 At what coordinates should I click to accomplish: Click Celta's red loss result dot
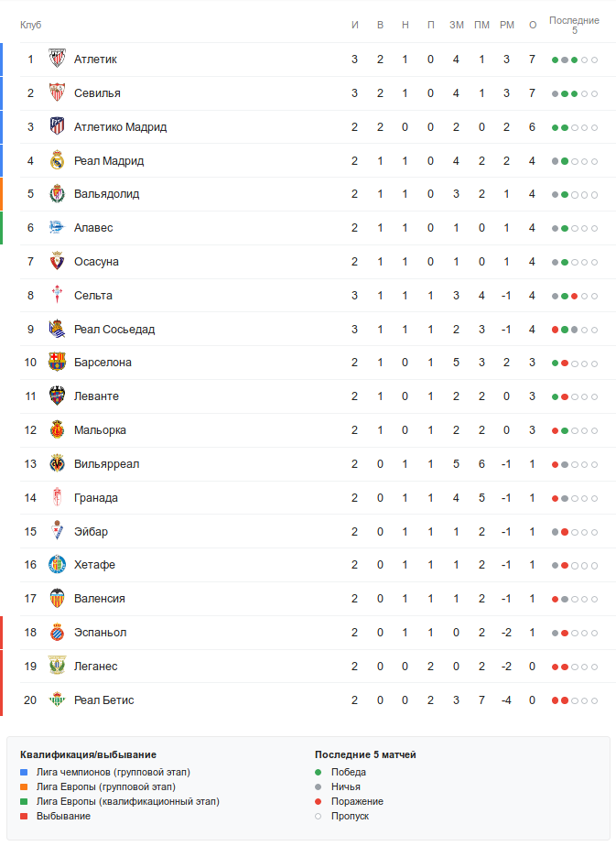[x=574, y=296]
